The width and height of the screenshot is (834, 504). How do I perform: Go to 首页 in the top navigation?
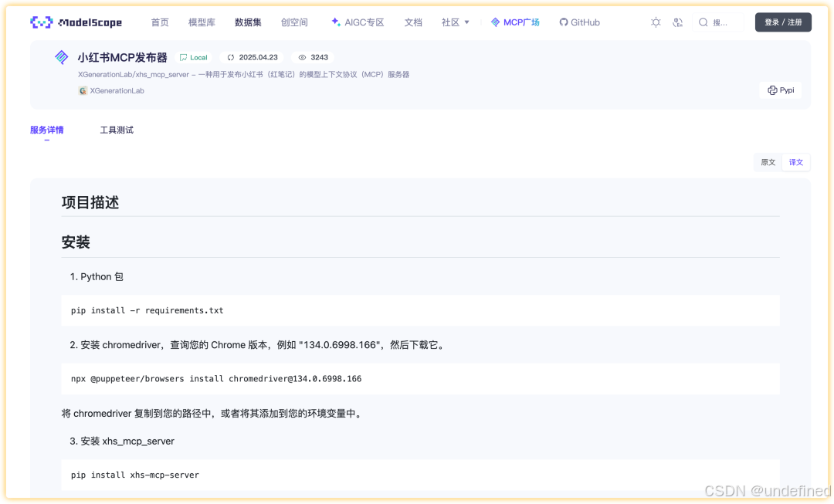(160, 22)
